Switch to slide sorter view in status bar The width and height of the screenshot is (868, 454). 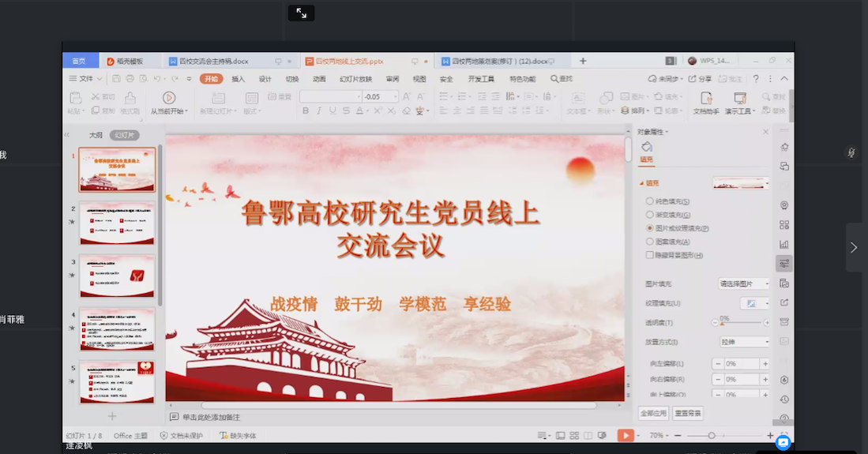573,435
